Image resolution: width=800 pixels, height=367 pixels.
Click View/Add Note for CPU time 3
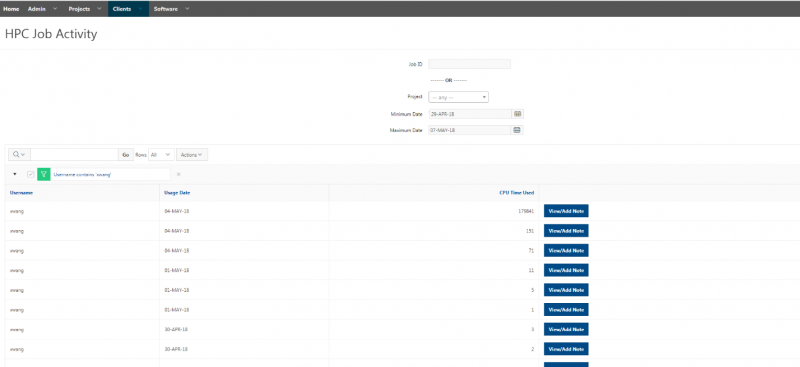566,329
